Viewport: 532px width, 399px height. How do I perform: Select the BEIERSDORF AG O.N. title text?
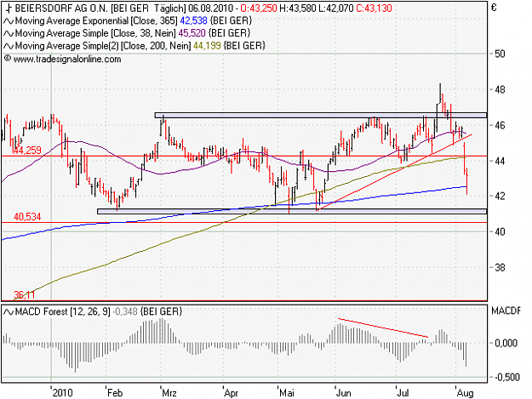click(x=62, y=9)
